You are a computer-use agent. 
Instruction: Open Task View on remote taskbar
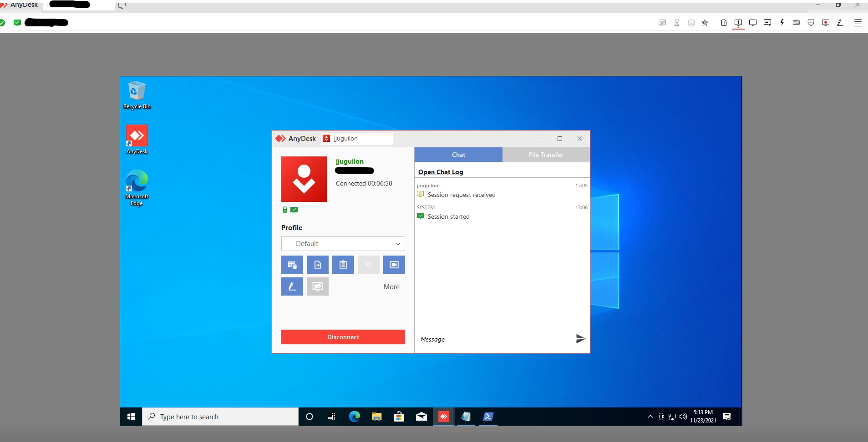click(331, 417)
